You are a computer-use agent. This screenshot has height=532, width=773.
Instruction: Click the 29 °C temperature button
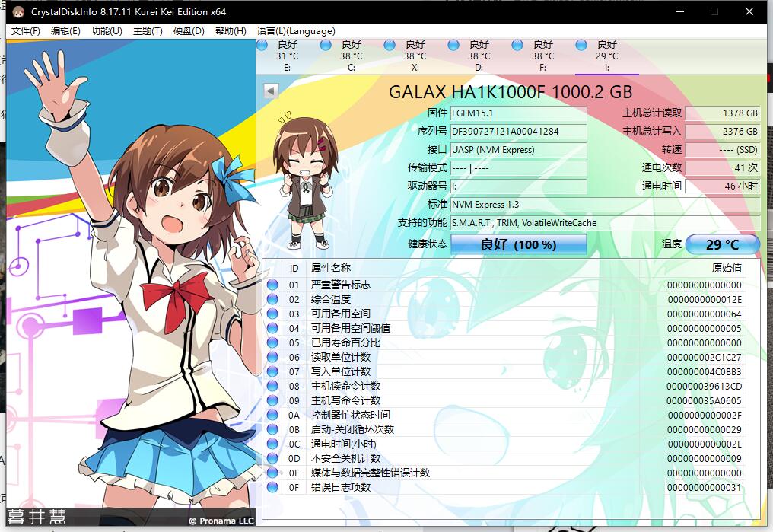722,244
